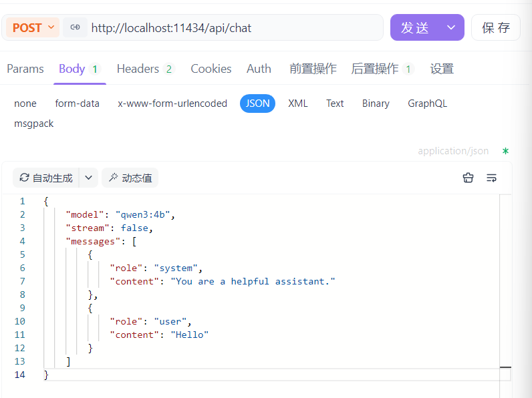Select the form-data body type
This screenshot has height=398, width=532.
tap(77, 104)
